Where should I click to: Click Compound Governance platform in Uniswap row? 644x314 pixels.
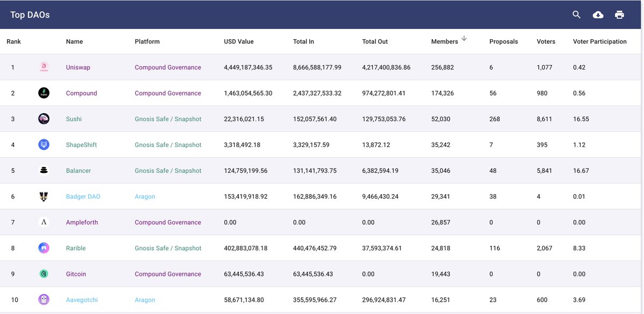click(x=168, y=68)
